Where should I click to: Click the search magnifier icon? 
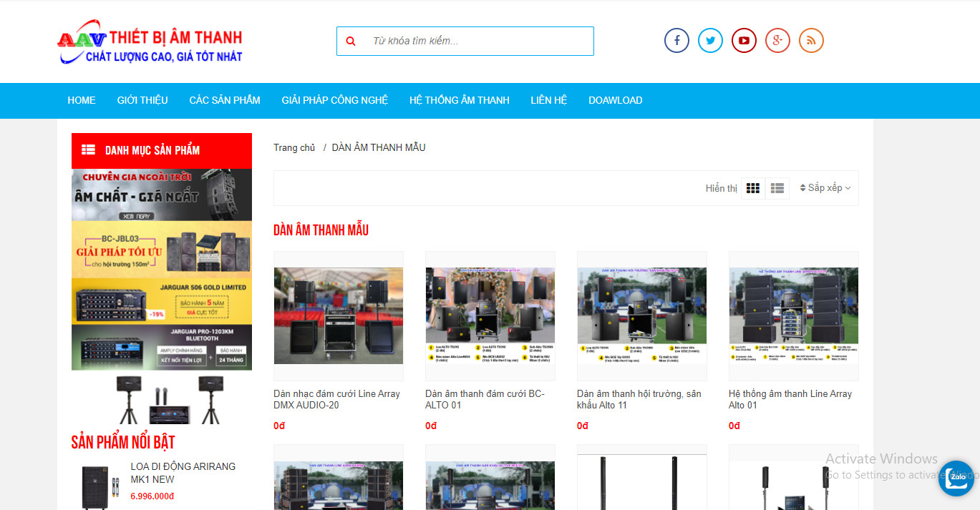[351, 41]
